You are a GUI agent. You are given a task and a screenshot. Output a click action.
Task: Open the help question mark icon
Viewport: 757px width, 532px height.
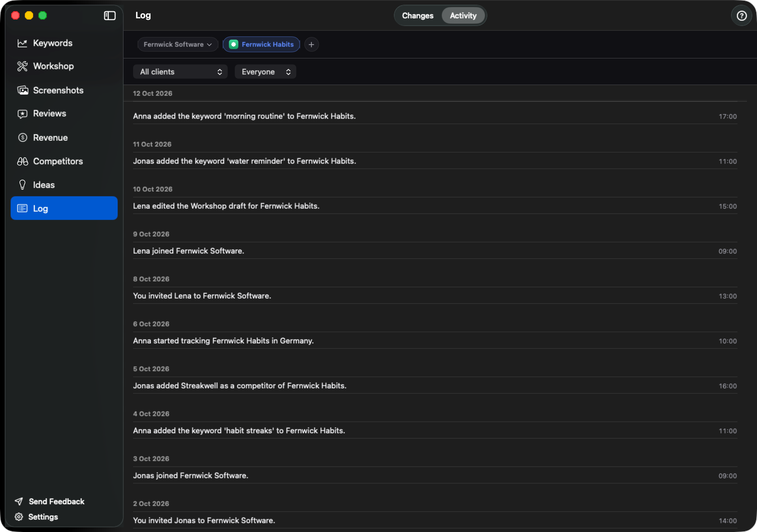pos(742,15)
